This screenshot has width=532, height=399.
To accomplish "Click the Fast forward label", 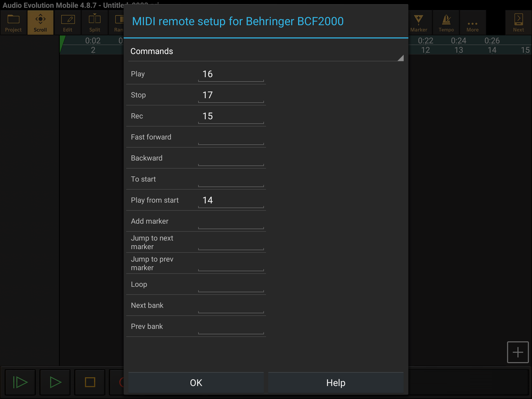I will click(x=151, y=137).
